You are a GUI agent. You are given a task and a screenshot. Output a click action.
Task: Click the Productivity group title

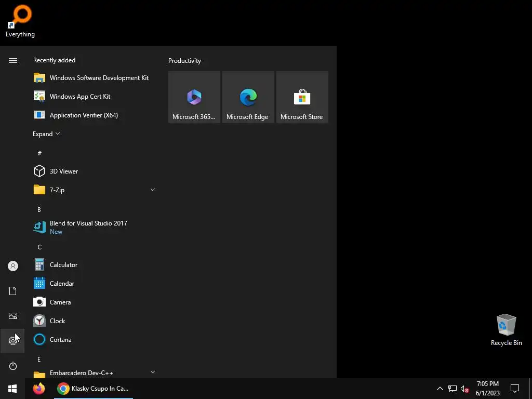point(184,61)
